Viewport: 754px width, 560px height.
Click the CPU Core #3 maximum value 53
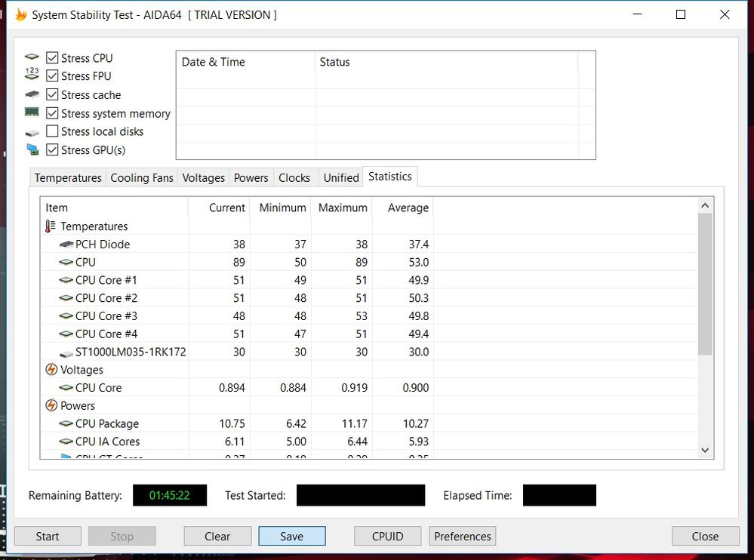click(361, 315)
